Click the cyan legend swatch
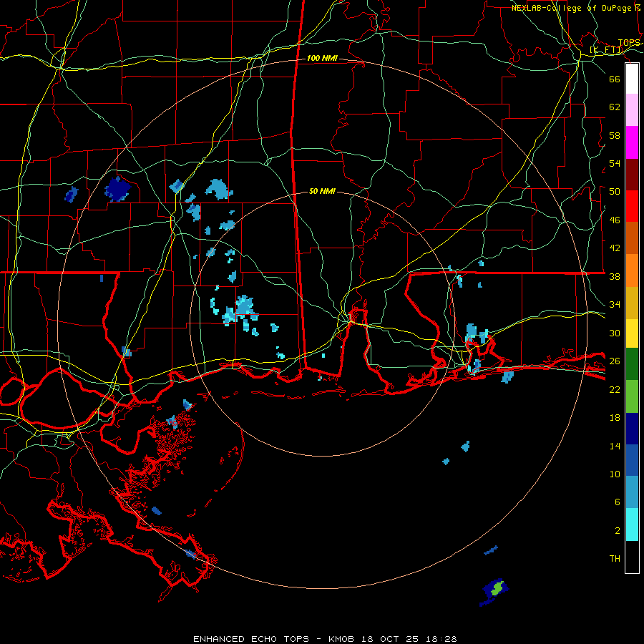The image size is (644, 644). pyautogui.click(x=632, y=525)
